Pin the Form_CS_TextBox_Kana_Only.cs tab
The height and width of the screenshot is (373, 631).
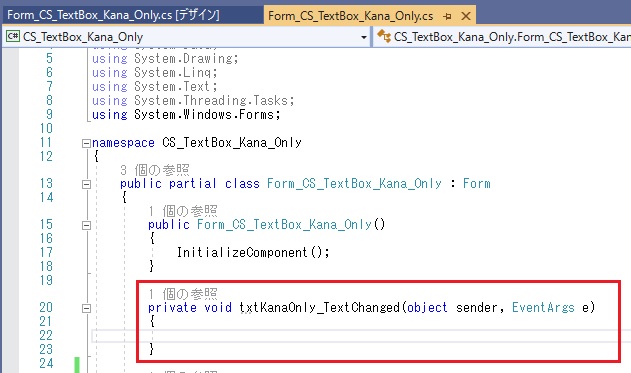click(x=447, y=16)
